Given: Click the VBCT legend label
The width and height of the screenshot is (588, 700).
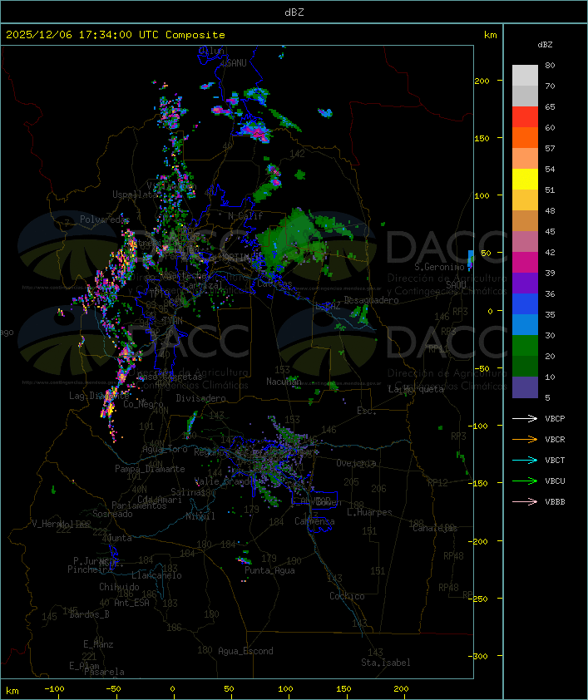Looking at the screenshot, I should click(555, 461).
